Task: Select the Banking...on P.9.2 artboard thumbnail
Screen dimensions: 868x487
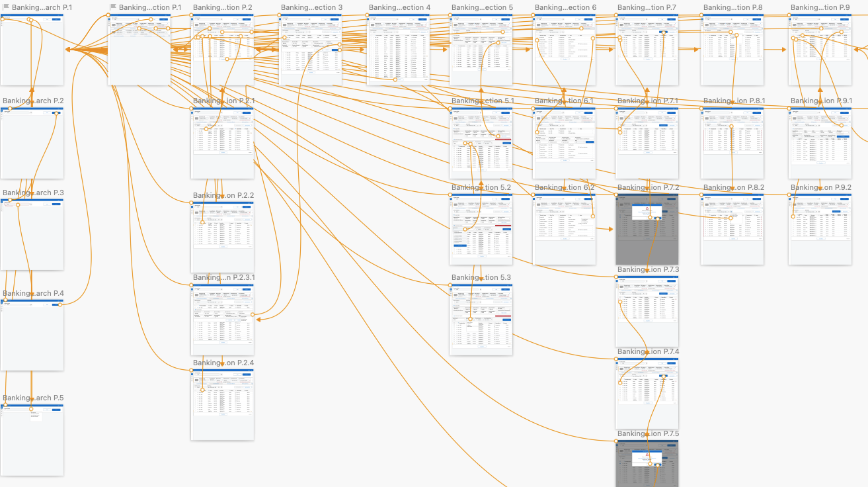Action: (x=820, y=229)
